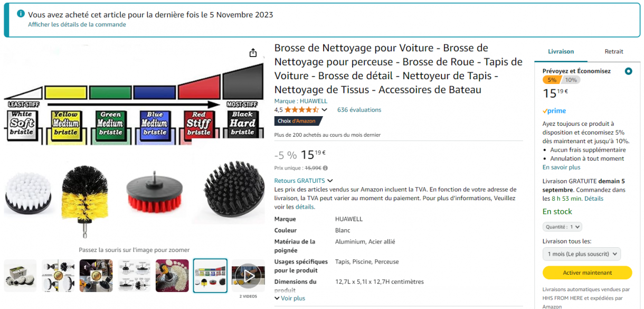Play the product video thumbnail
This screenshot has height=309, width=644.
click(x=248, y=275)
